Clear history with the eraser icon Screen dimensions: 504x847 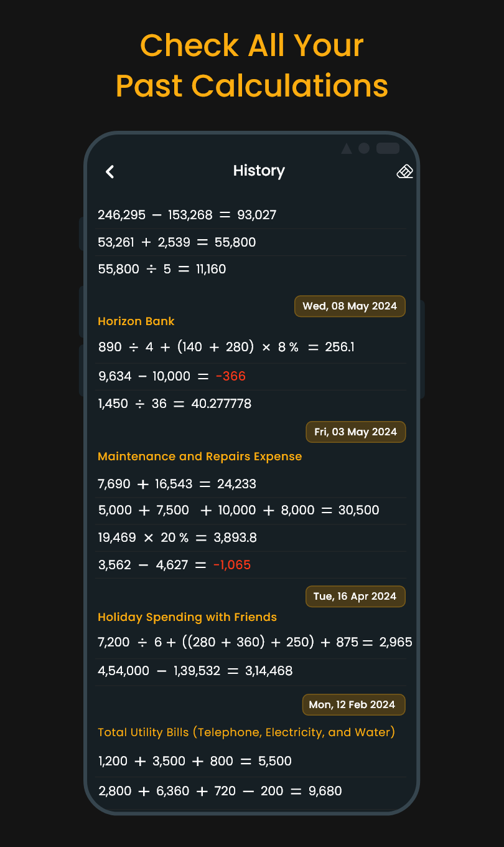(x=404, y=172)
